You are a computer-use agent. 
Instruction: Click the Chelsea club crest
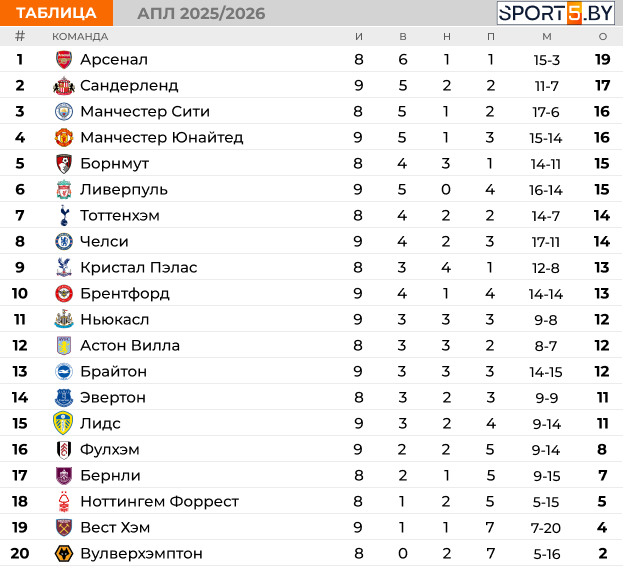(x=64, y=241)
